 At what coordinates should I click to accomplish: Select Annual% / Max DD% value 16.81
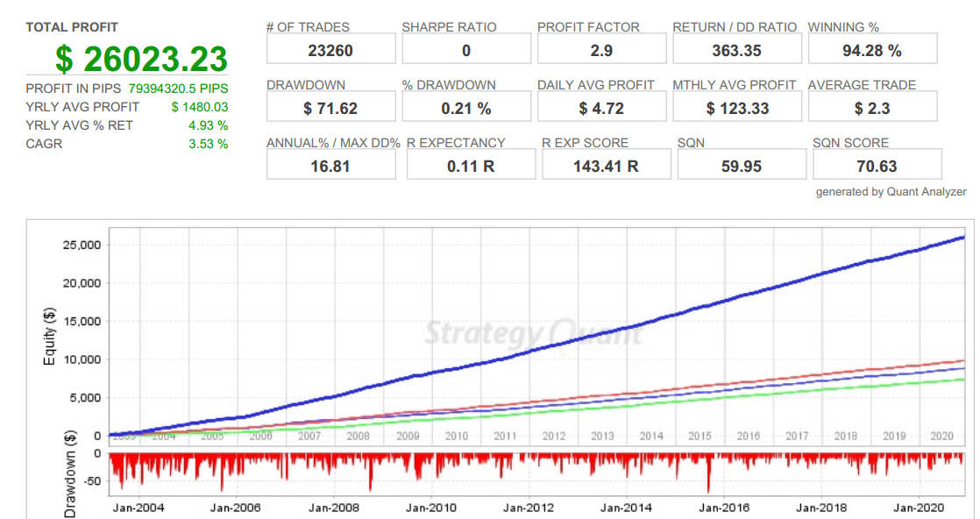330,167
